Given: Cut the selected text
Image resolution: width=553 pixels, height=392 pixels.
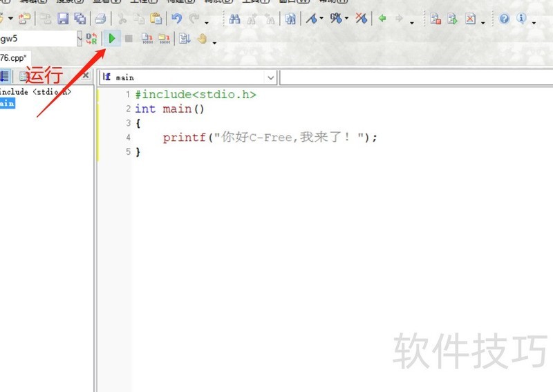Looking at the screenshot, I should [122, 19].
